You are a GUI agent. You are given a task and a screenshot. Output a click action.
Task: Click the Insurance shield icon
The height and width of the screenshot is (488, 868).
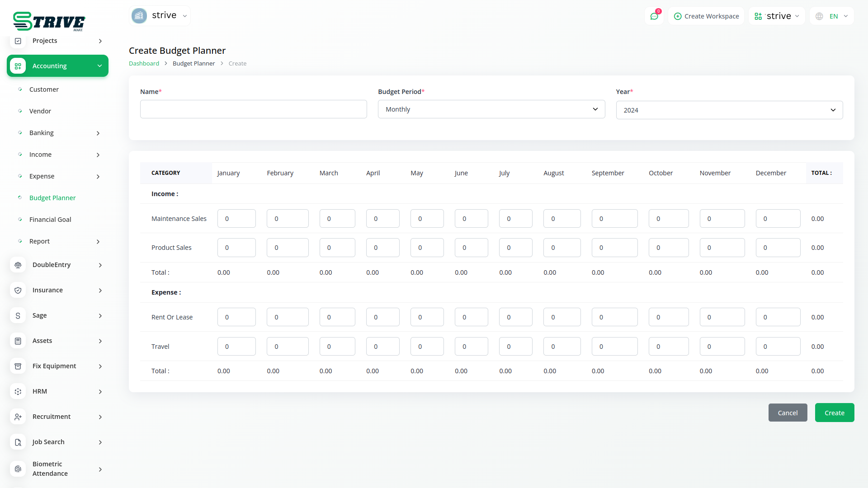tap(18, 290)
